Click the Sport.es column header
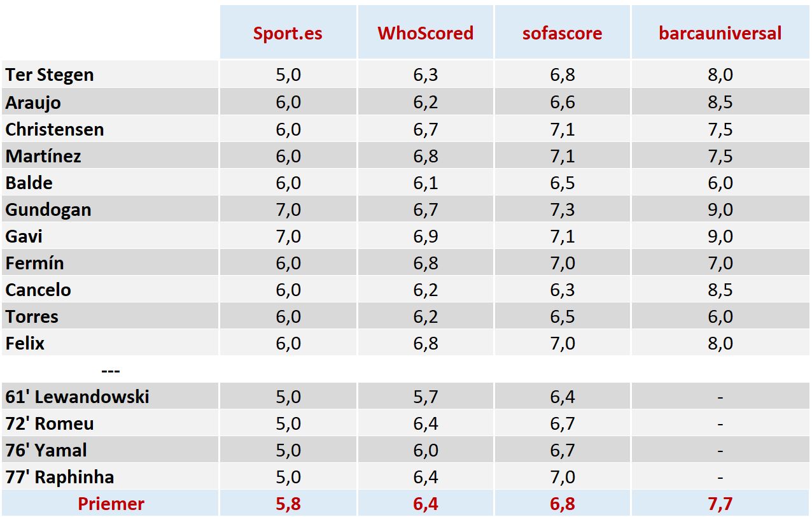Viewport: 812px width, 517px height. pyautogui.click(x=288, y=33)
